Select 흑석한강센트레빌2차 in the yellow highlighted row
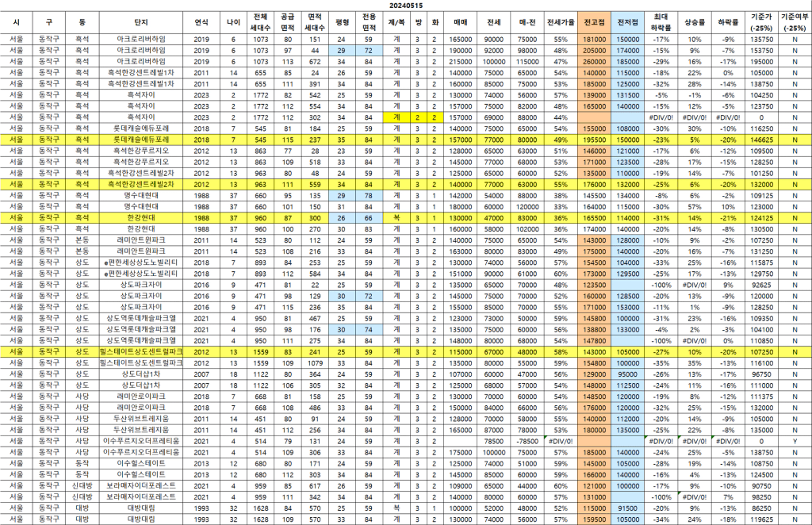Viewport: 812px width, 525px height. (x=141, y=184)
